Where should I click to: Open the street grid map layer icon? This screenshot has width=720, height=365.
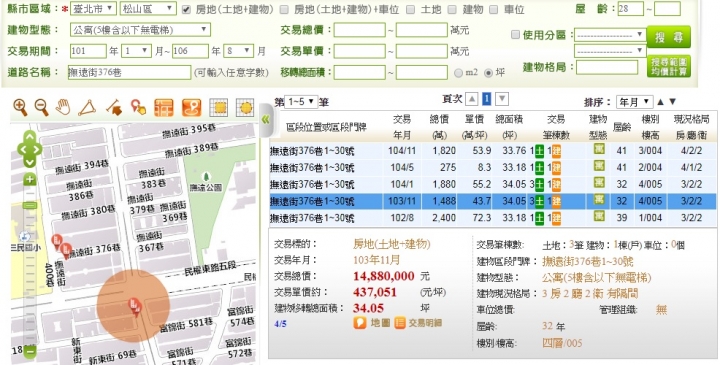[163, 107]
